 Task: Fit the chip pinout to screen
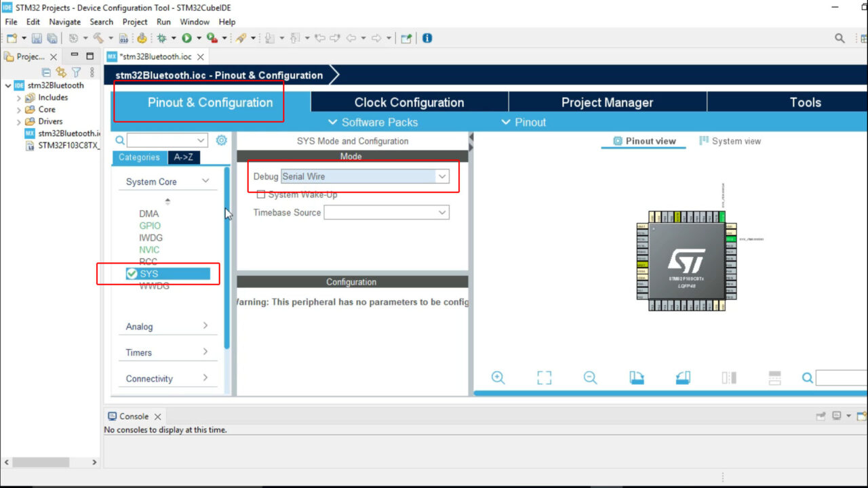(545, 378)
